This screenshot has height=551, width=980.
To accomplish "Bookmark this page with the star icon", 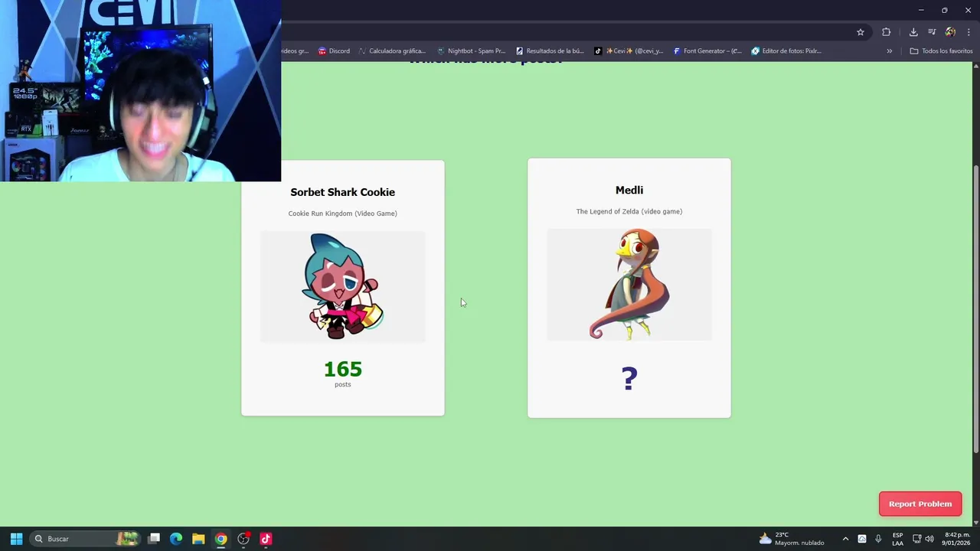I will tap(861, 32).
